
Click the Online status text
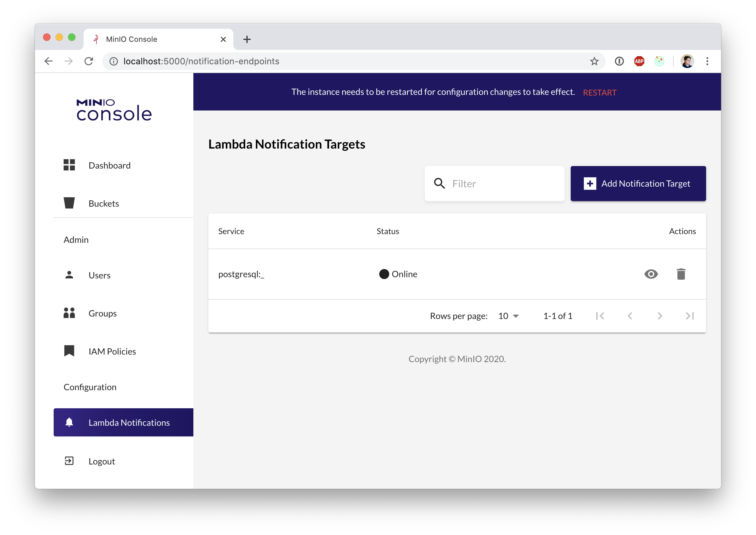tap(404, 274)
